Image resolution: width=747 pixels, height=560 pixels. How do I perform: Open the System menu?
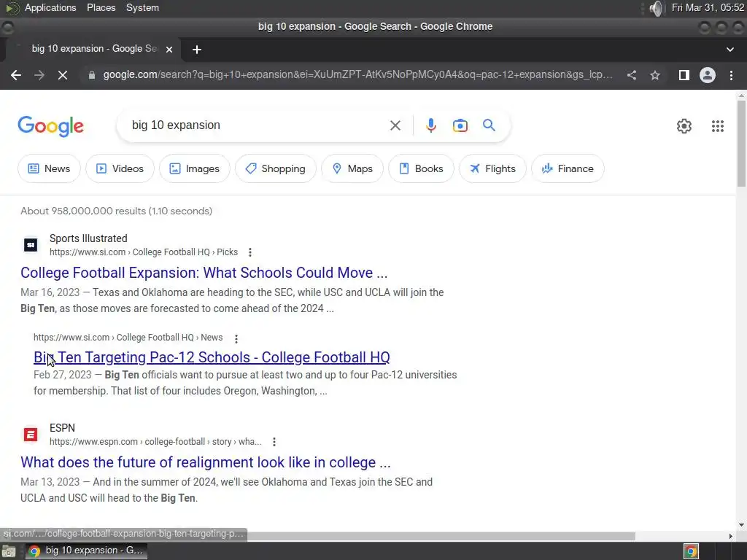(x=142, y=7)
